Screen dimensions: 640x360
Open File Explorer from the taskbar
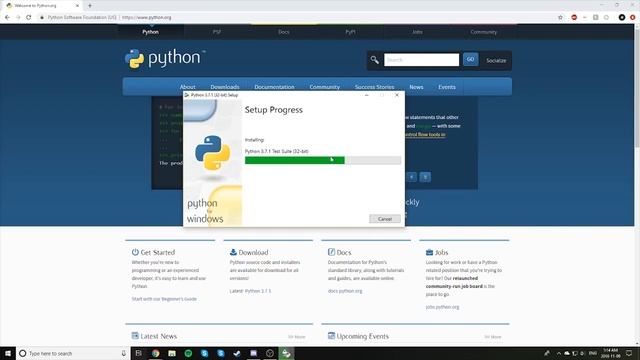[x=172, y=353]
